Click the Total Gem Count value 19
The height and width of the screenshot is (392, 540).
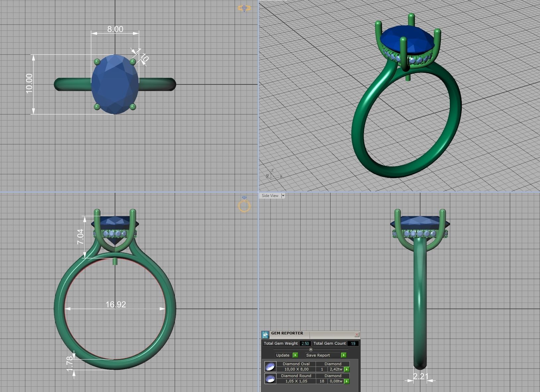click(x=353, y=343)
